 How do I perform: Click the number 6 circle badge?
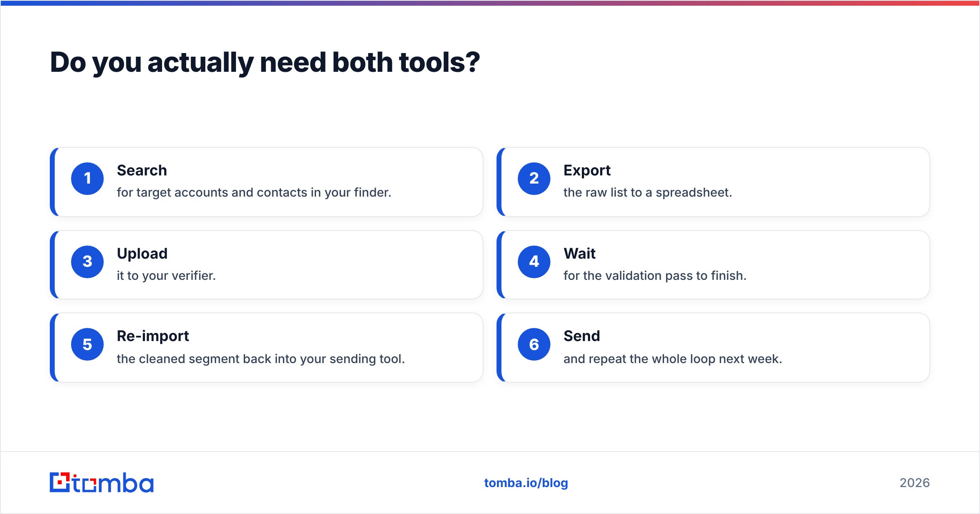click(x=534, y=344)
